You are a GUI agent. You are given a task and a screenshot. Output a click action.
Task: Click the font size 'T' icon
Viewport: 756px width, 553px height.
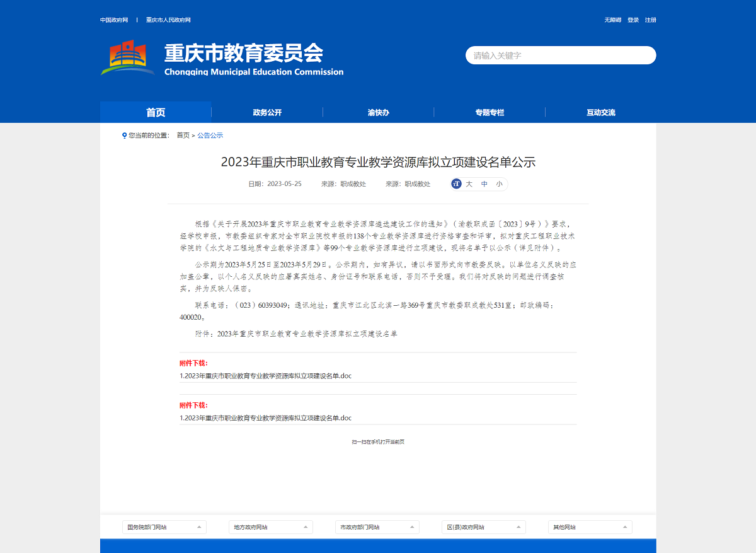point(456,184)
